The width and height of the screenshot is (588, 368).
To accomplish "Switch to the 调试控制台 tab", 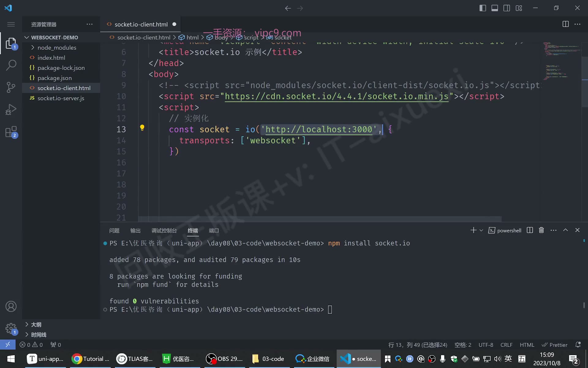I will [164, 231].
